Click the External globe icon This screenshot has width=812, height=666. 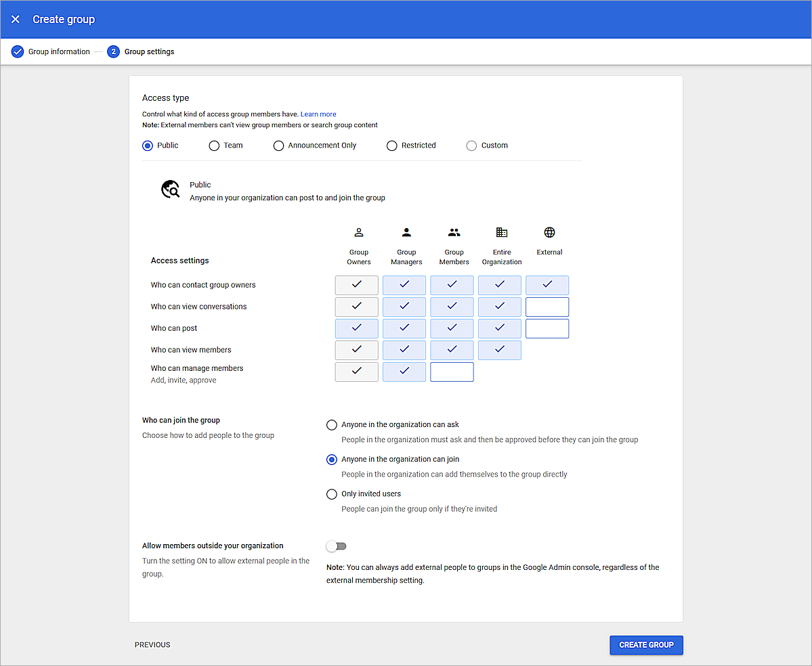coord(549,232)
